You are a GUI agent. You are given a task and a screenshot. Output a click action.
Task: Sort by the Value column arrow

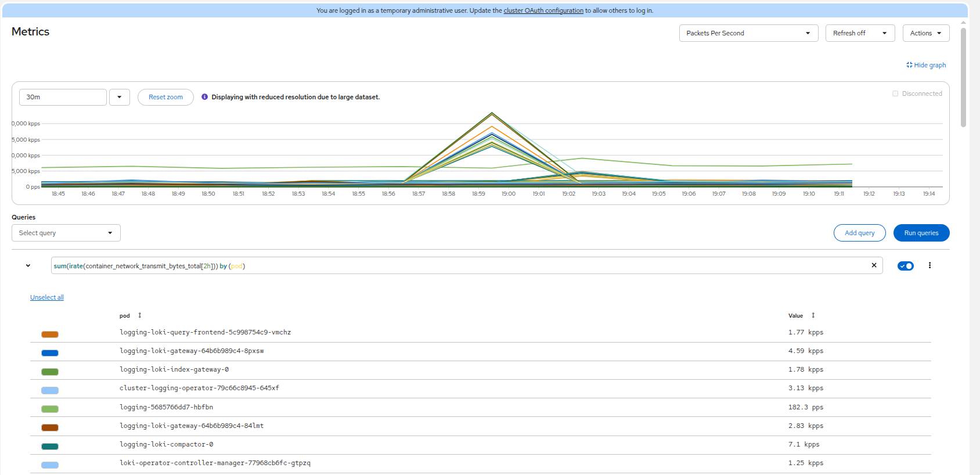coord(813,315)
